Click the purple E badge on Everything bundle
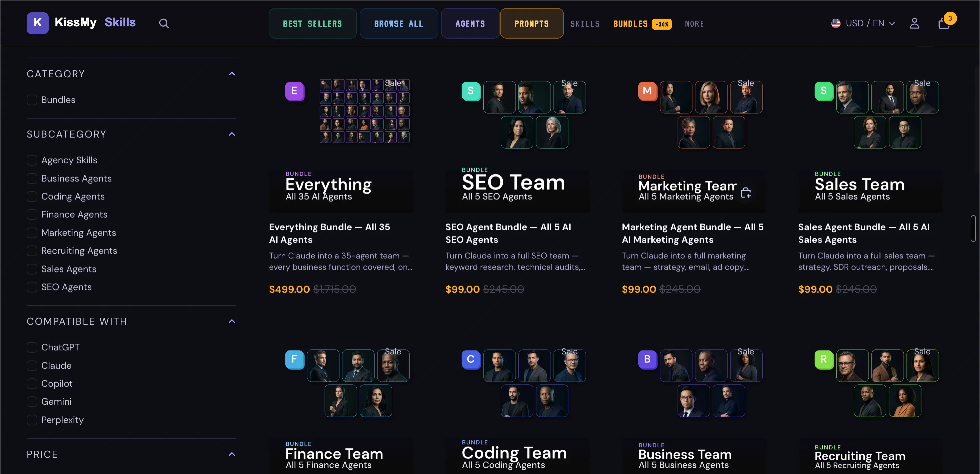 294,91
